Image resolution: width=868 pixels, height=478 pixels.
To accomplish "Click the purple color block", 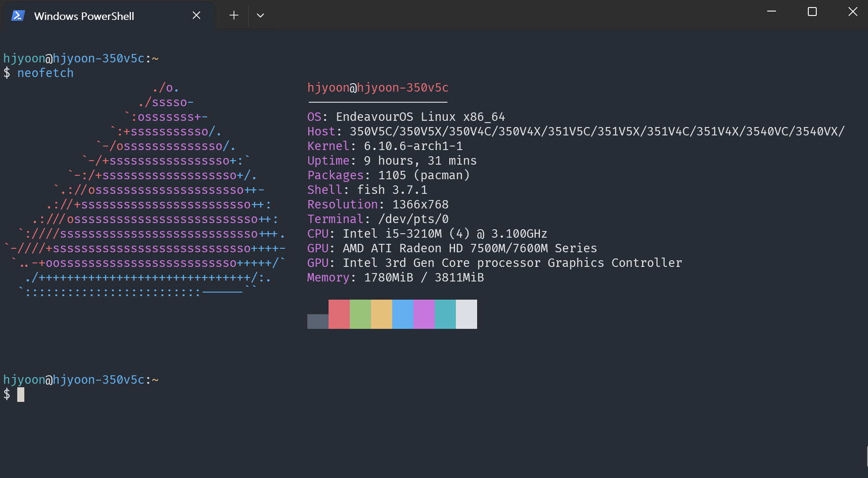I will (x=424, y=314).
